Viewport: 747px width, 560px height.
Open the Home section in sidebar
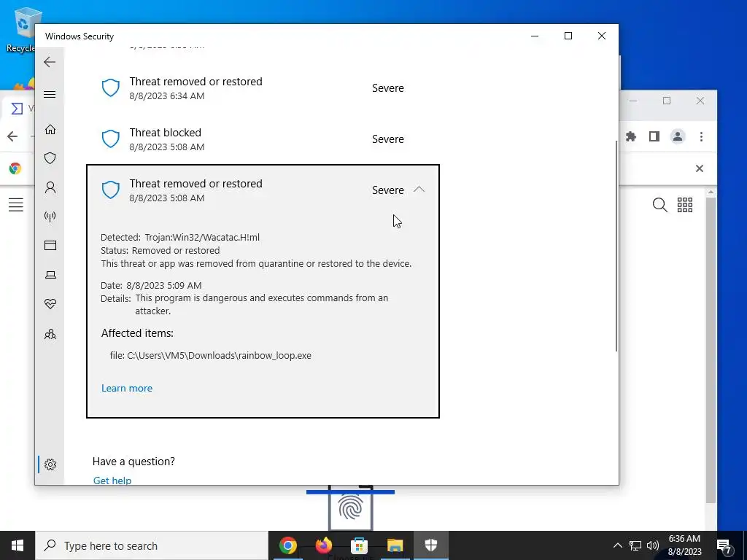click(50, 130)
